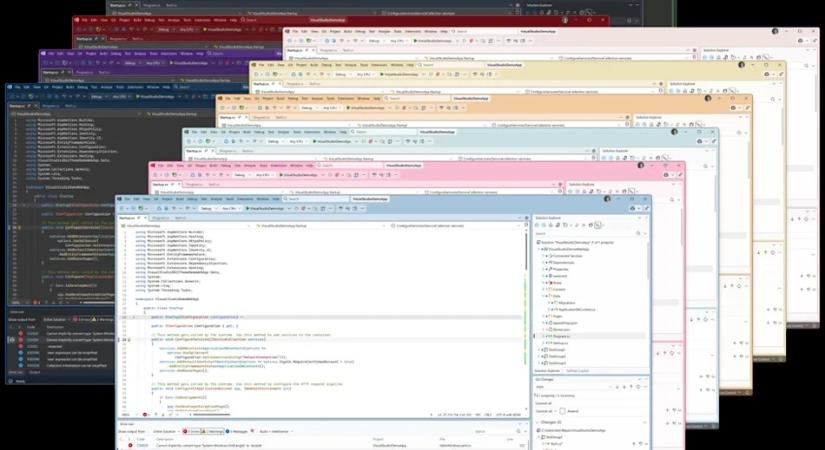Click the account avatar in the front window title bar
Viewport: 825px width, 450px height.
607,199
